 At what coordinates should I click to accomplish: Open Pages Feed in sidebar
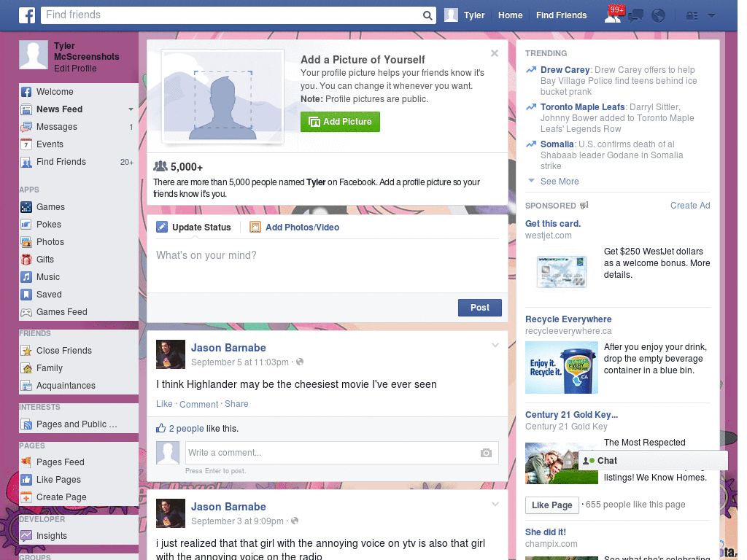tap(60, 462)
